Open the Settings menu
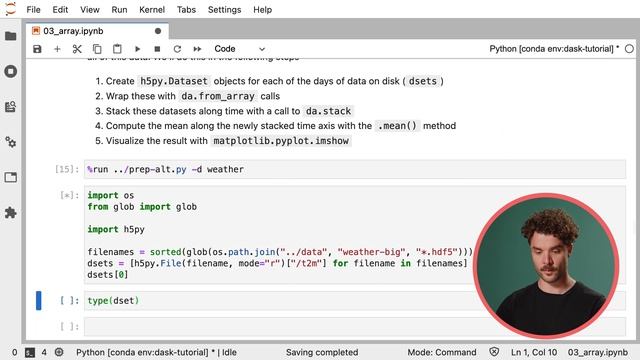The image size is (640, 360). [x=224, y=9]
